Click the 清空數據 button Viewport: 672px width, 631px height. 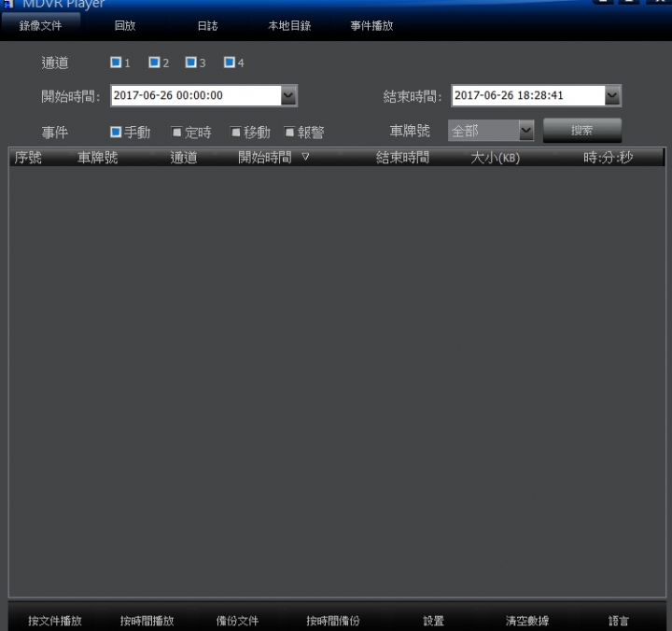527,621
